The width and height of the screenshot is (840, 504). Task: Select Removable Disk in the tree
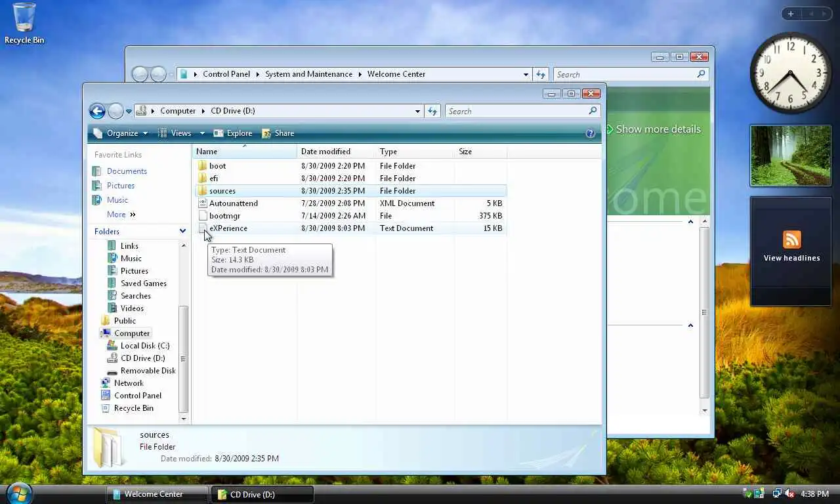pos(142,371)
